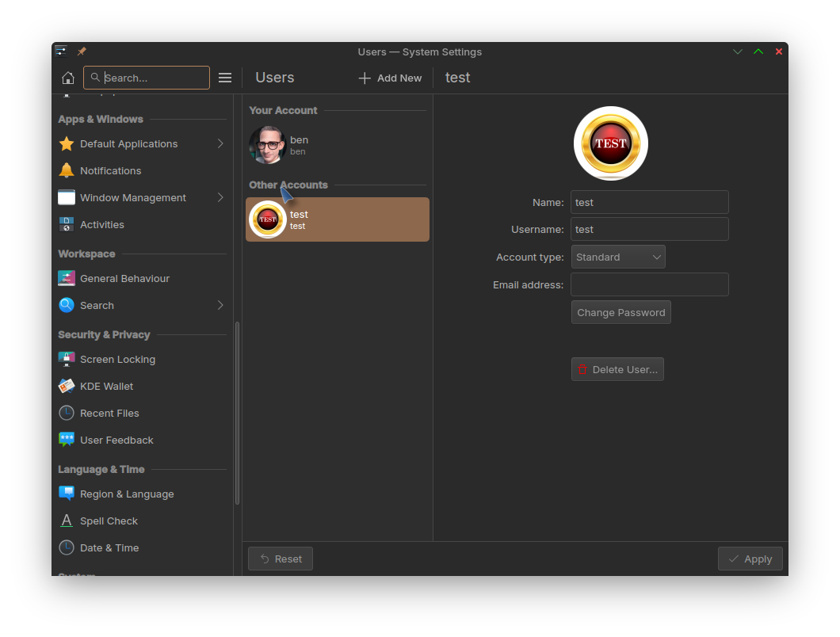Screen dimensions: 840x637
Task: Select the ben account entry
Action: point(338,145)
